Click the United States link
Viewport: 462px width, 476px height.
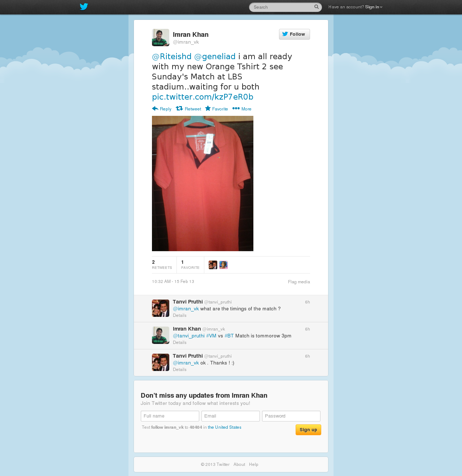pyautogui.click(x=225, y=427)
